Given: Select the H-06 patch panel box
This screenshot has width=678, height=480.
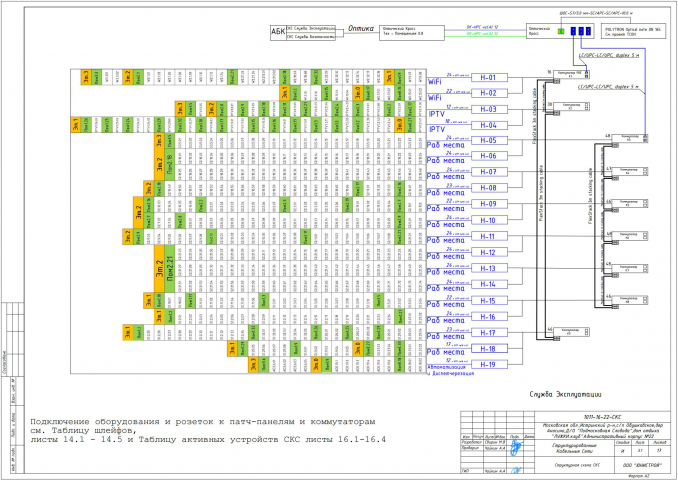Looking at the screenshot, I should coord(489,156).
